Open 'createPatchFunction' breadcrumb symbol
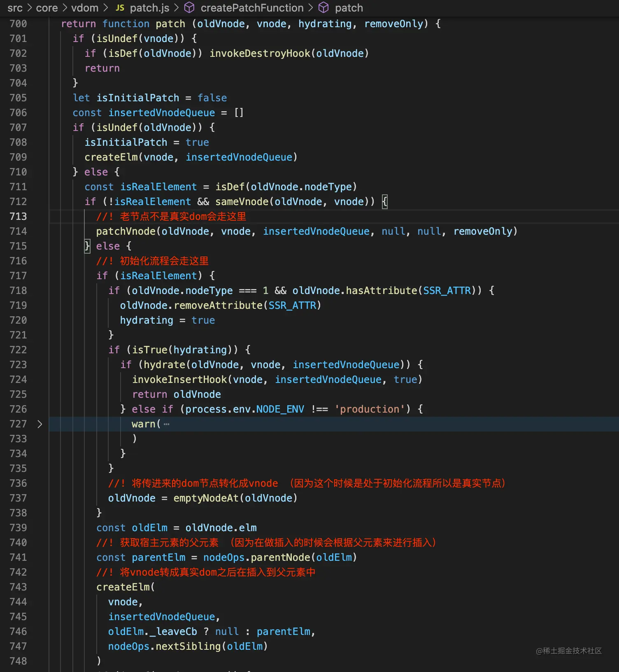Viewport: 619px width, 672px height. coord(252,8)
